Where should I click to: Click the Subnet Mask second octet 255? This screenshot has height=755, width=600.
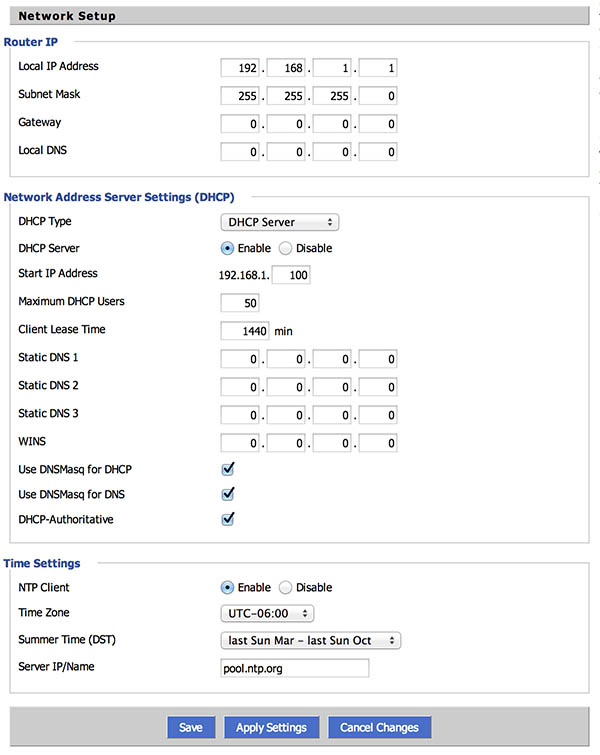(286, 96)
